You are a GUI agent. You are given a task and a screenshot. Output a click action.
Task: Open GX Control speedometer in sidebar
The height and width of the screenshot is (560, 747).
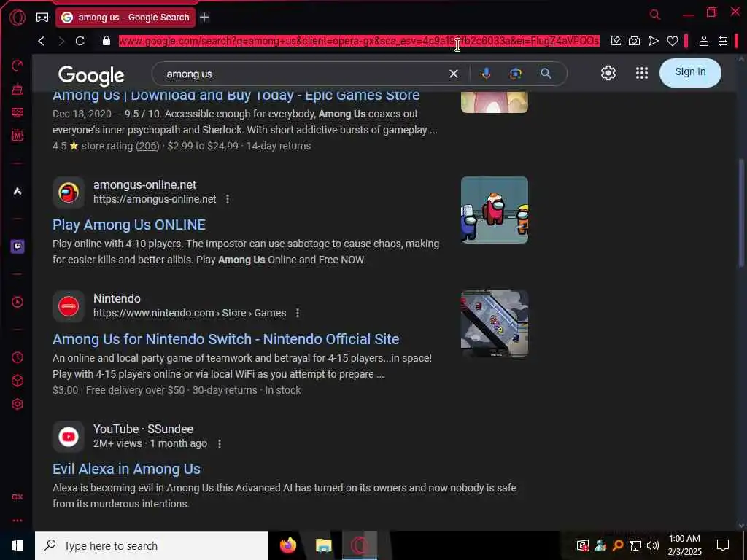coord(18,65)
